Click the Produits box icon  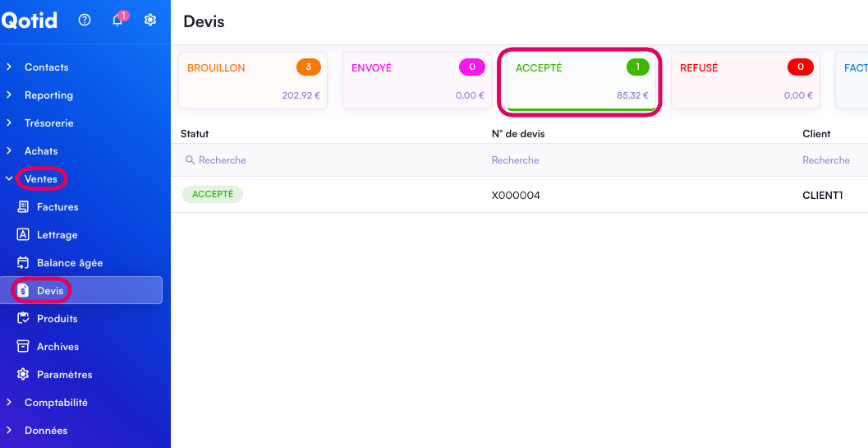pos(23,319)
